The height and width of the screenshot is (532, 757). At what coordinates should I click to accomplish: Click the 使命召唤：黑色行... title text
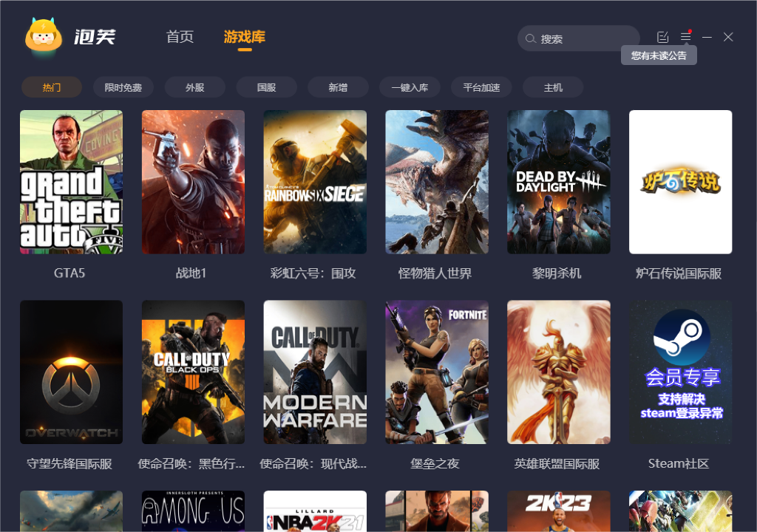click(x=191, y=463)
